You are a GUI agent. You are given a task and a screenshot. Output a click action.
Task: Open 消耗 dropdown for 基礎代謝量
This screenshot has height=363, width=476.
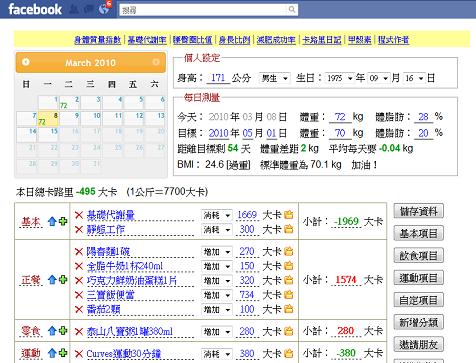coord(217,215)
